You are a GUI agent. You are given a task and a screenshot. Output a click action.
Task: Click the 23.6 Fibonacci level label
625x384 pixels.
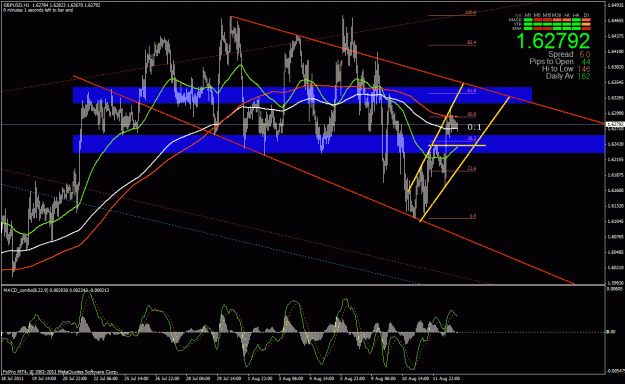(x=472, y=169)
